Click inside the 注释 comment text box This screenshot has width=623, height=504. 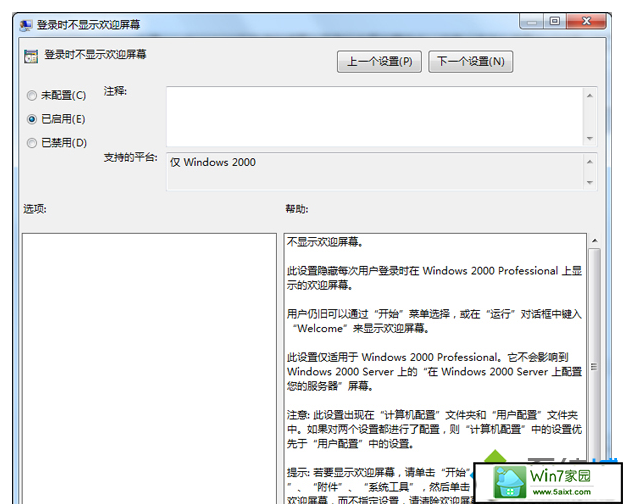(x=375, y=116)
